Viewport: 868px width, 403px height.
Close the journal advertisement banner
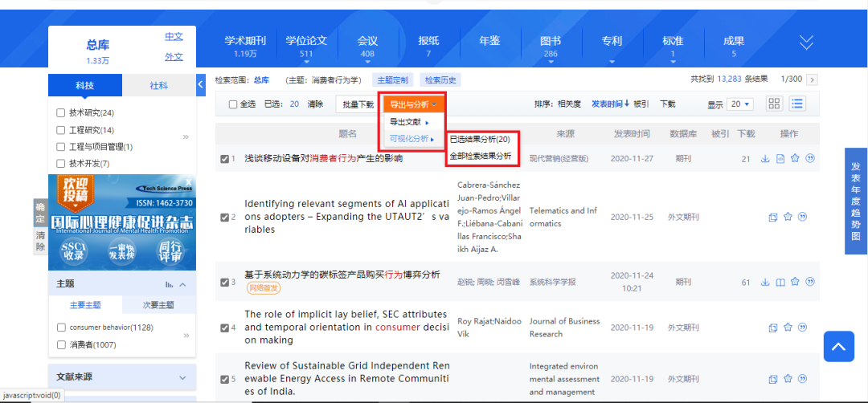point(188,181)
